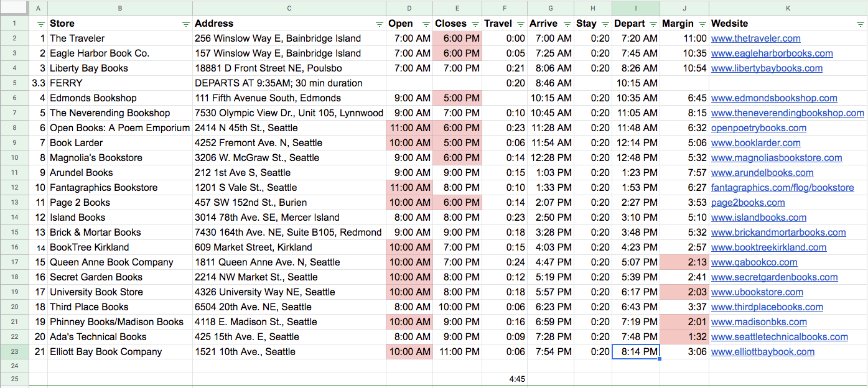
Task: Open filter dropdown for Closes column
Action: [475, 24]
